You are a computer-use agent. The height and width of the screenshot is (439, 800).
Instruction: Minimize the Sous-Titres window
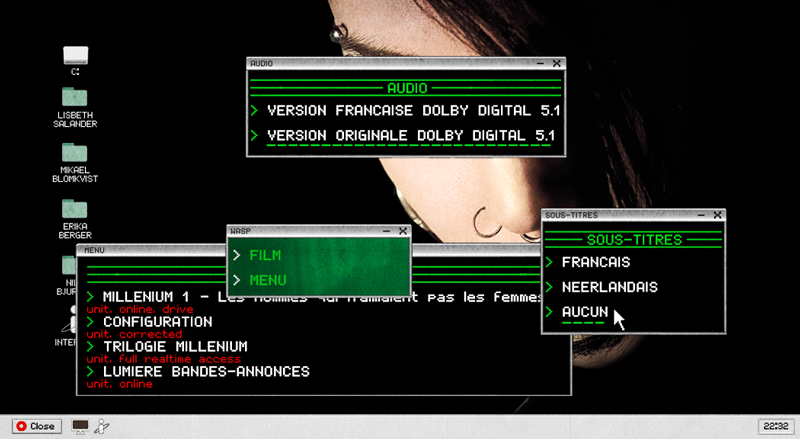pyautogui.click(x=701, y=215)
